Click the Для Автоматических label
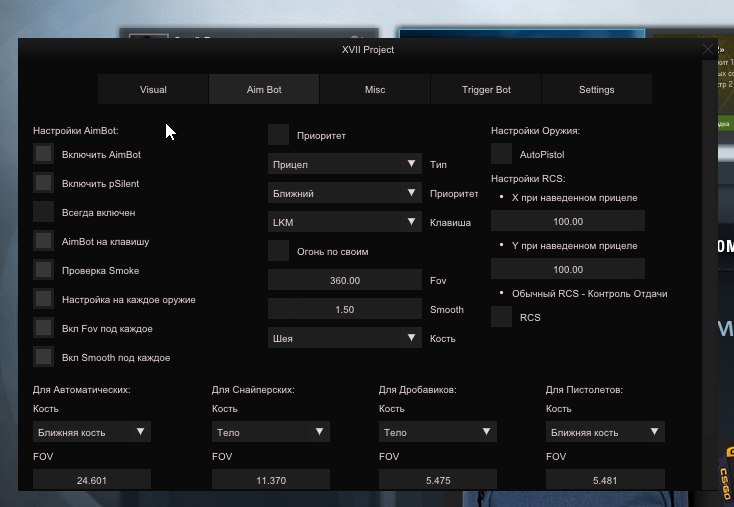Image resolution: width=734 pixels, height=507 pixels. [81, 389]
